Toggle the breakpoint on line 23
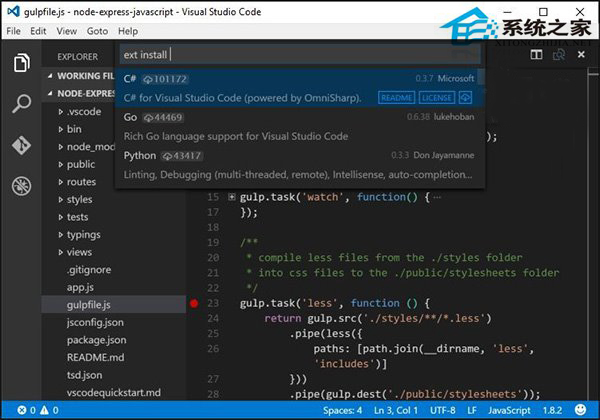Viewport: 600px width, 420px height. point(194,303)
